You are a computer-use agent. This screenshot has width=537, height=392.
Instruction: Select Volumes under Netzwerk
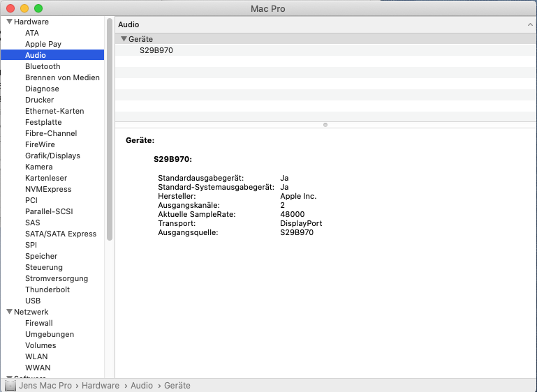(41, 345)
